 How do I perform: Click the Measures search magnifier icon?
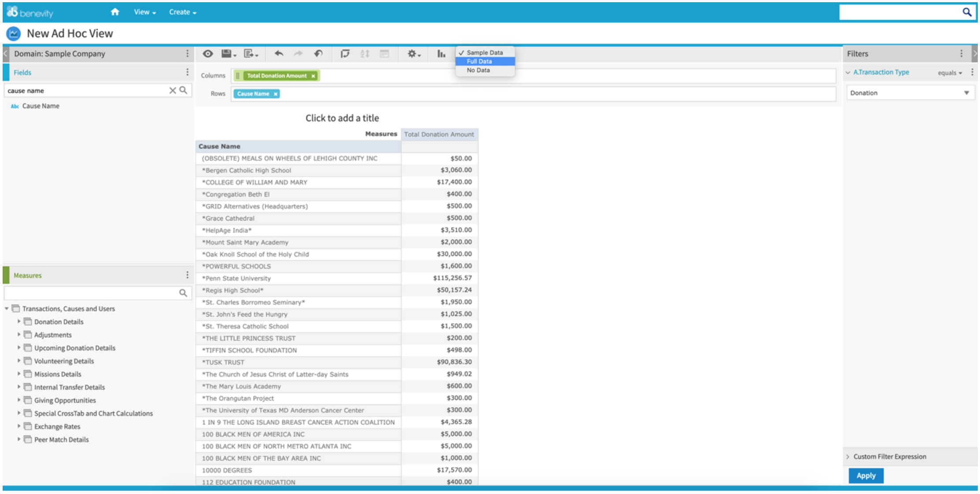click(x=183, y=293)
